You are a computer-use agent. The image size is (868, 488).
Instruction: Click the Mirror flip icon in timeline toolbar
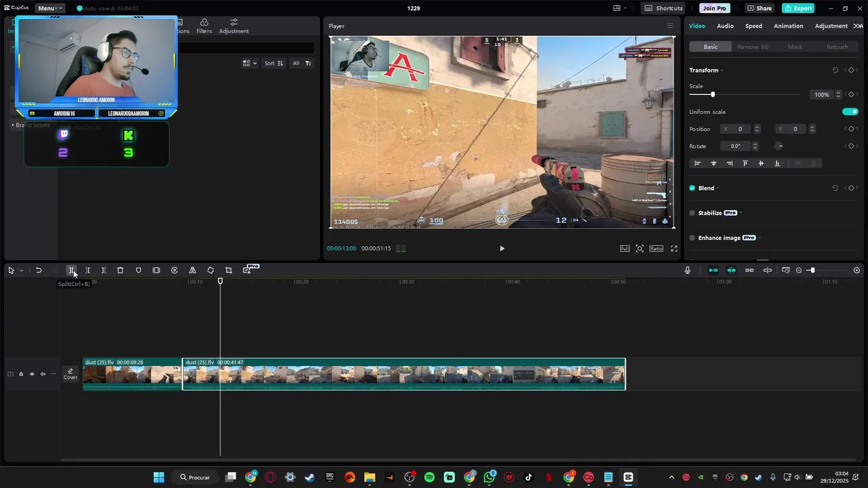[x=193, y=270]
